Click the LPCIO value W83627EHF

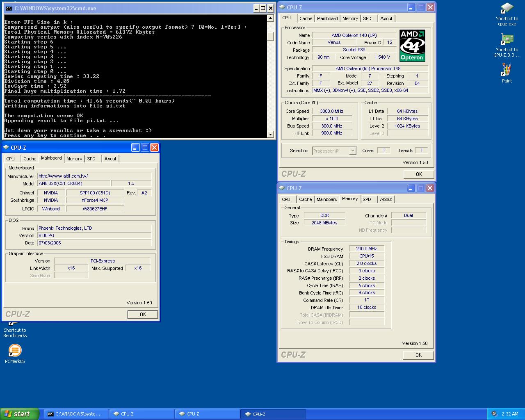coord(95,209)
